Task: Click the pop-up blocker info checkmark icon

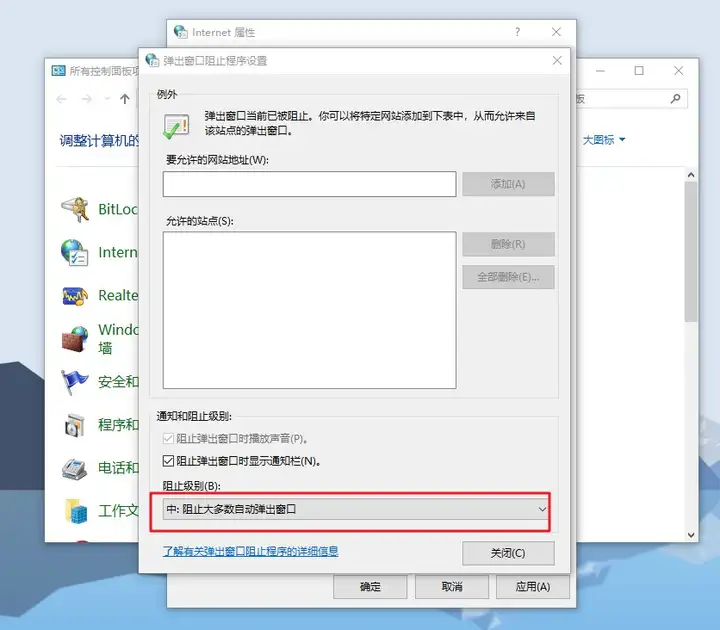Action: point(176,126)
